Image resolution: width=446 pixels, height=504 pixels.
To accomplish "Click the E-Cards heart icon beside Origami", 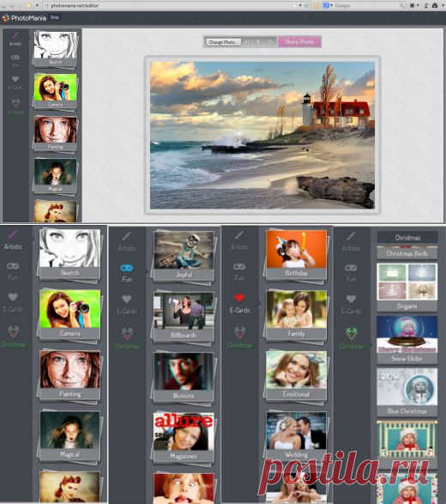I will 351,299.
